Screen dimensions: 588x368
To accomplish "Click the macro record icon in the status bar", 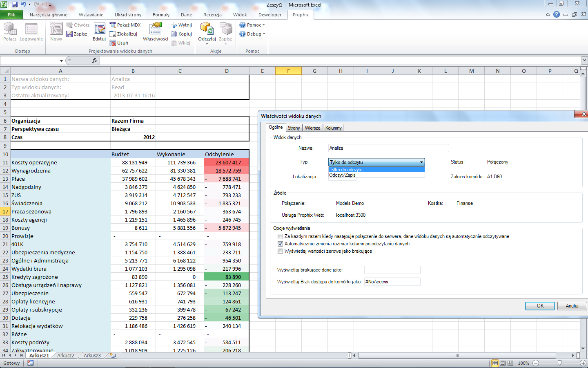I will (30, 363).
